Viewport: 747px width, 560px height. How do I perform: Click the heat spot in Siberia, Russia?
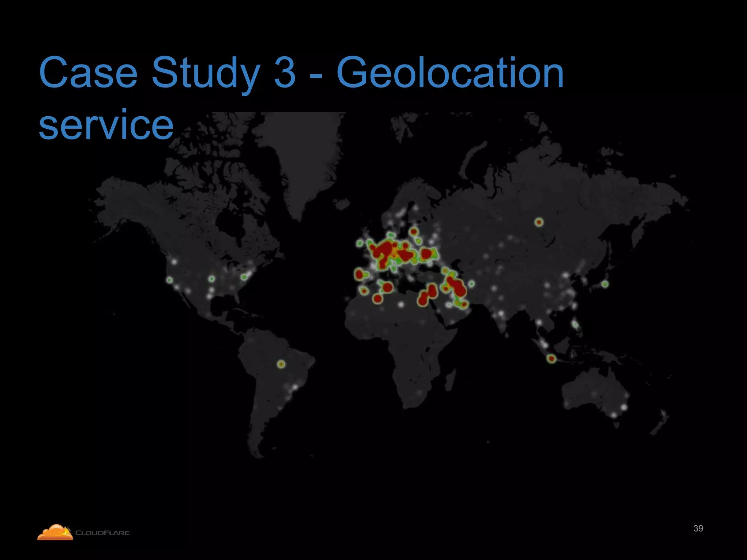tap(539, 222)
